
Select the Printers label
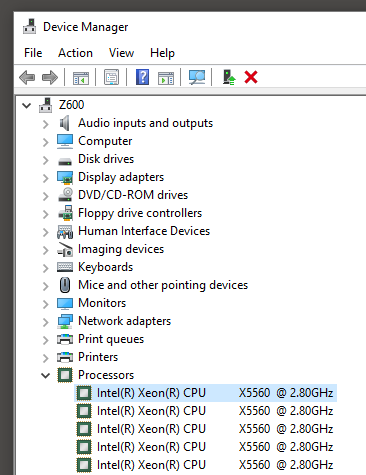tap(98, 357)
